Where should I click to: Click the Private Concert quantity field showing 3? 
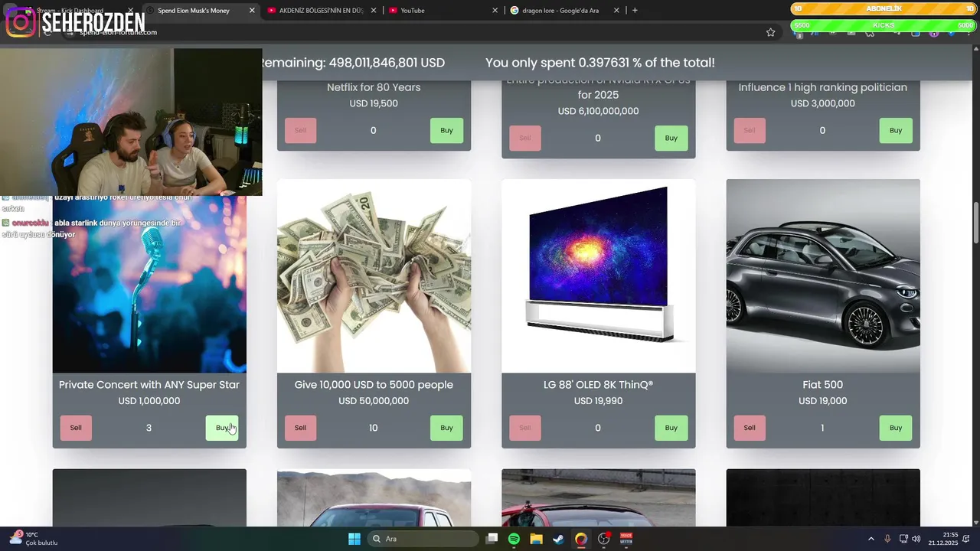coord(149,428)
